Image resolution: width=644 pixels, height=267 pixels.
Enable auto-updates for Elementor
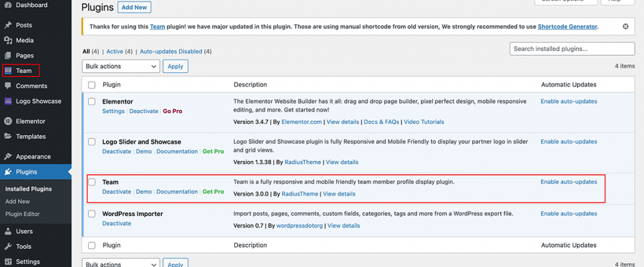point(569,101)
